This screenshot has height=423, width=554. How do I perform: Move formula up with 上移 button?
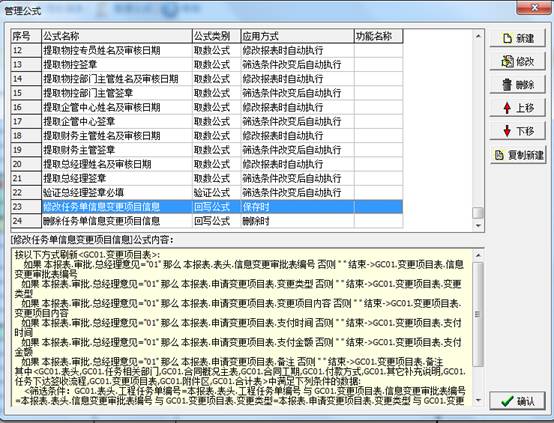pos(517,108)
